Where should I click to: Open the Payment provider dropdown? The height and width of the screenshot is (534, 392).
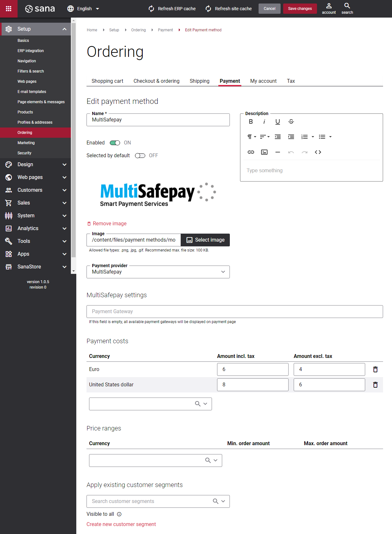[x=158, y=272]
